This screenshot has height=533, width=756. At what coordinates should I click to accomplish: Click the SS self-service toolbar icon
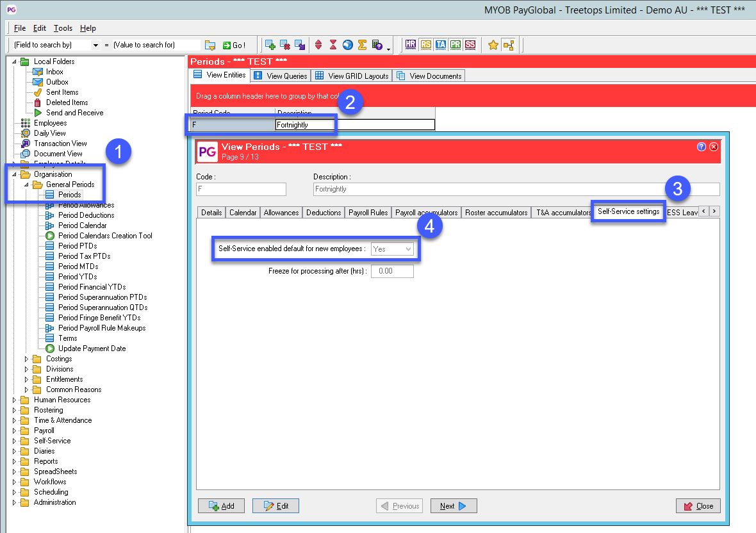470,45
